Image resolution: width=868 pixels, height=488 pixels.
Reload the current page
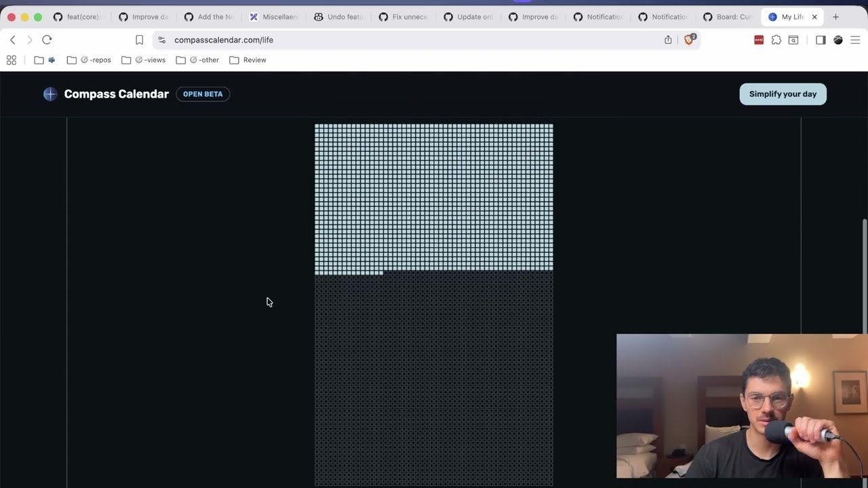coord(47,40)
